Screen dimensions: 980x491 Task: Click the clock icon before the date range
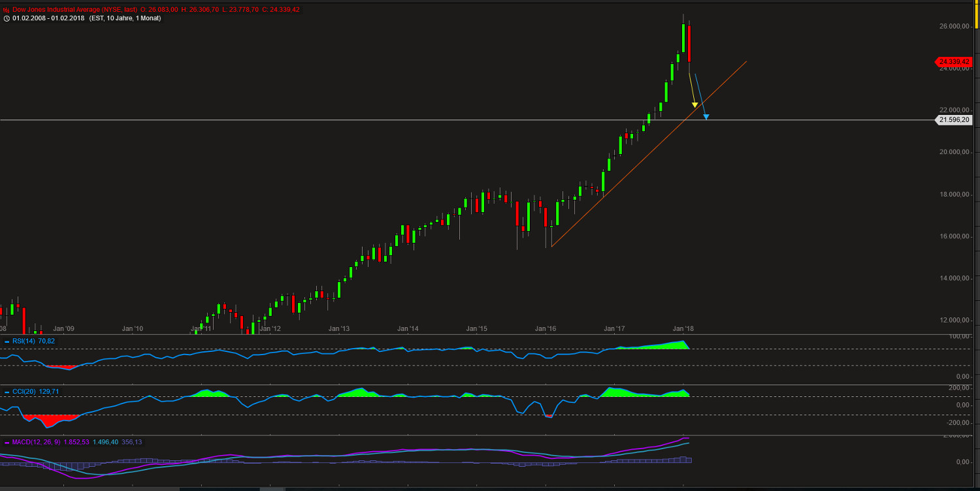[5, 18]
